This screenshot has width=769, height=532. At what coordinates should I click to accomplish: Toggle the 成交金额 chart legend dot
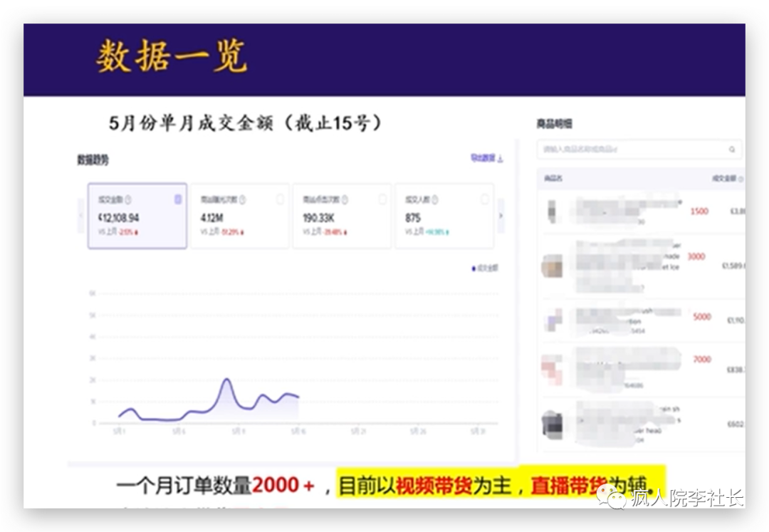(x=474, y=268)
